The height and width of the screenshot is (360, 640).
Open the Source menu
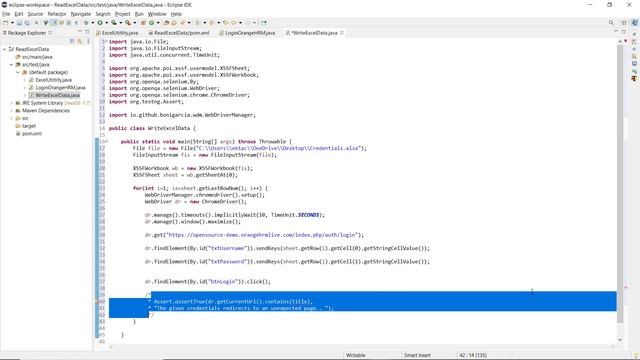tap(35, 14)
